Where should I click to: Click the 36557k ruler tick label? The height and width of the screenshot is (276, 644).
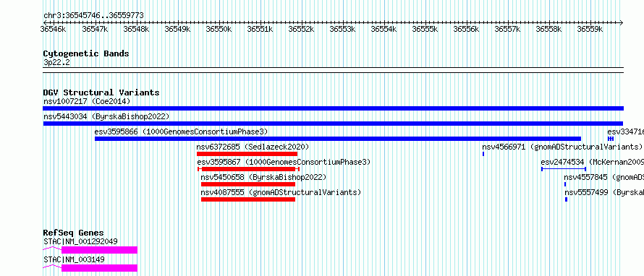508,29
